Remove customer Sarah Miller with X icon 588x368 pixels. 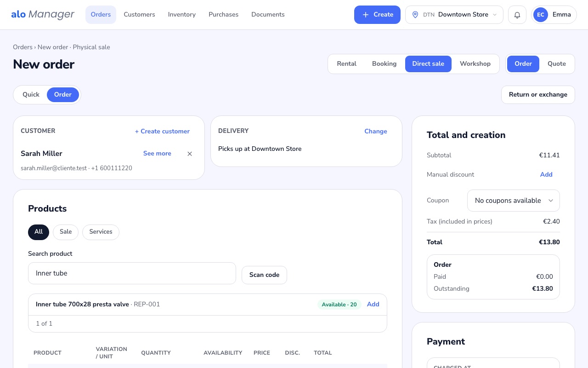tap(190, 154)
